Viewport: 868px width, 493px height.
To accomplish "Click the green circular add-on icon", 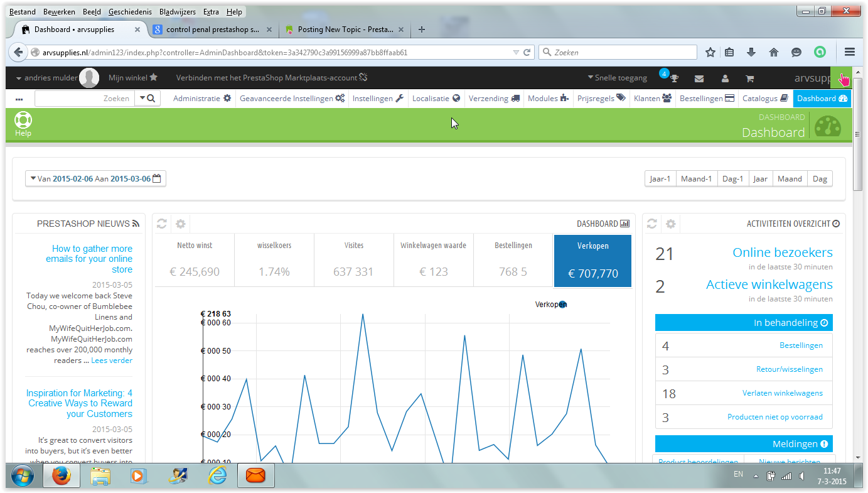I will 820,53.
